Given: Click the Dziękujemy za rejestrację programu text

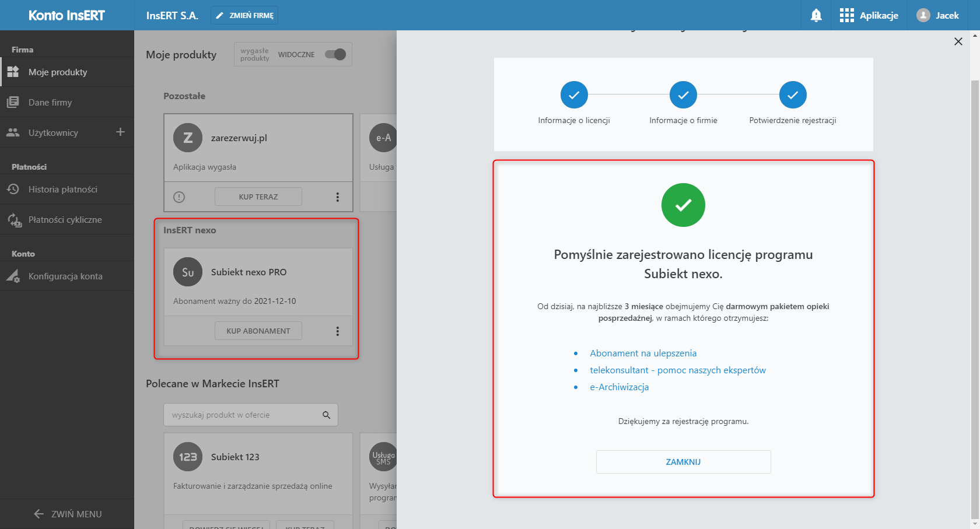Looking at the screenshot, I should 683,422.
